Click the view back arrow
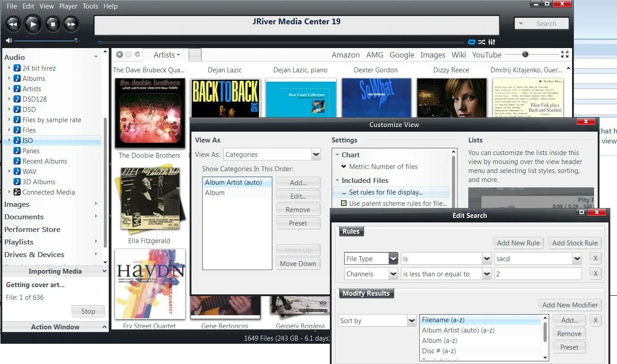This screenshot has height=364, width=617. [x=119, y=54]
